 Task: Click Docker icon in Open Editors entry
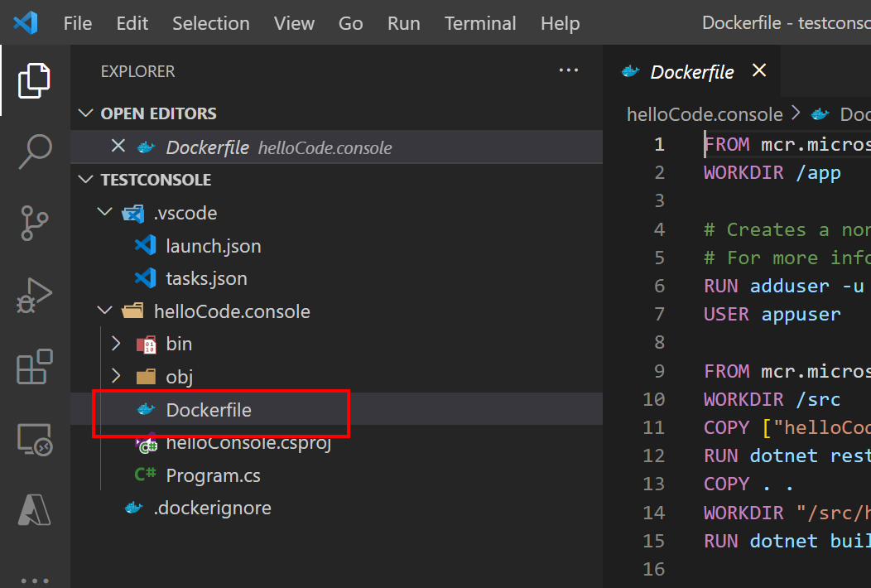tap(146, 147)
